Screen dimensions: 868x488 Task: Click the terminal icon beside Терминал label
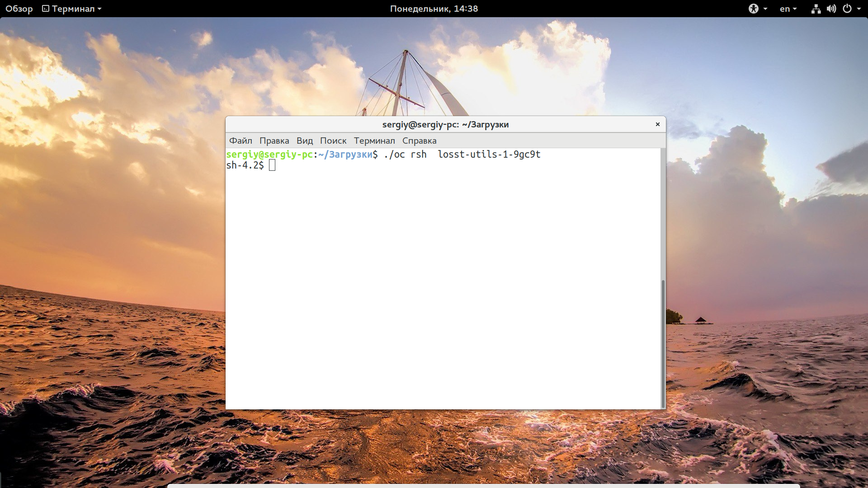pos(46,9)
